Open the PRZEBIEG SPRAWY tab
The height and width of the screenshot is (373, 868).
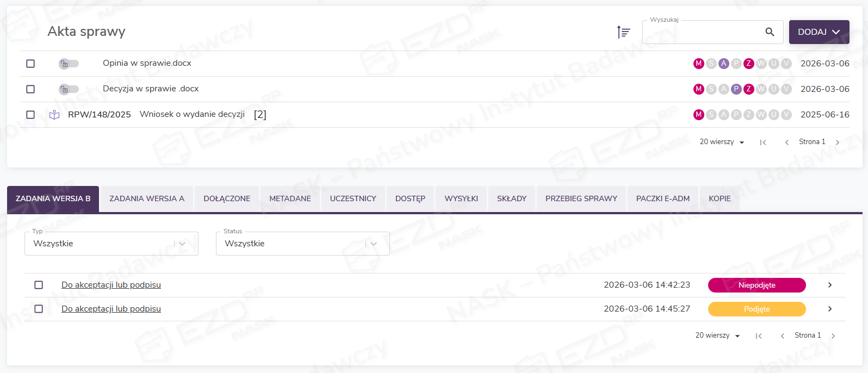pyautogui.click(x=581, y=198)
